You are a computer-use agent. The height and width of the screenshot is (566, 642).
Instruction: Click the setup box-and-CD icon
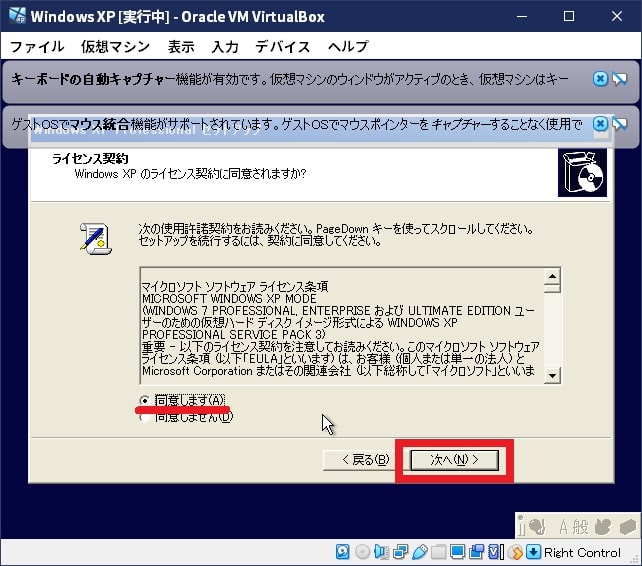click(x=582, y=172)
